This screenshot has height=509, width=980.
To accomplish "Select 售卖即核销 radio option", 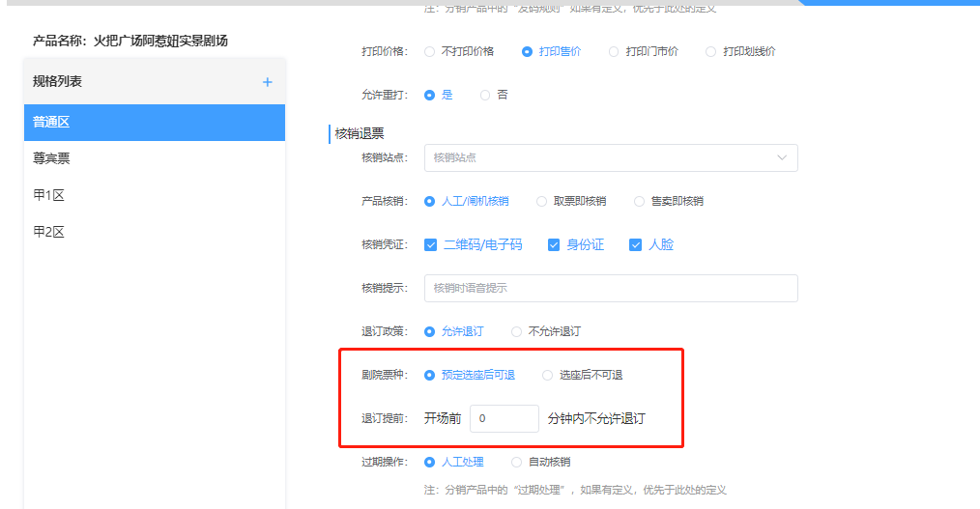I will tap(639, 201).
